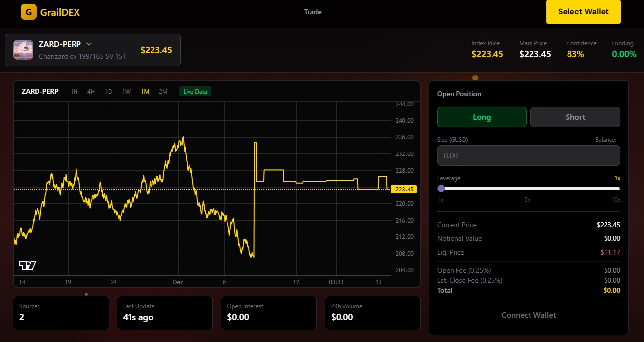Select the Long position side
The width and height of the screenshot is (644, 342).
(481, 117)
